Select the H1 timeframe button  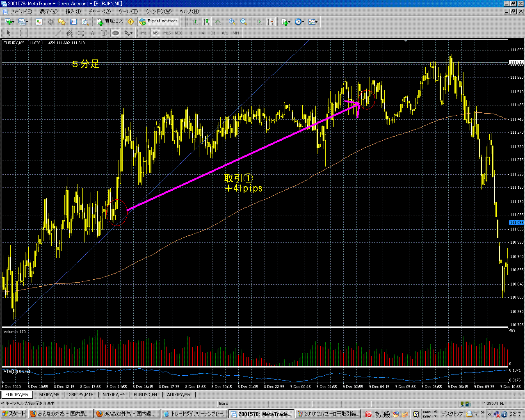click(x=190, y=33)
